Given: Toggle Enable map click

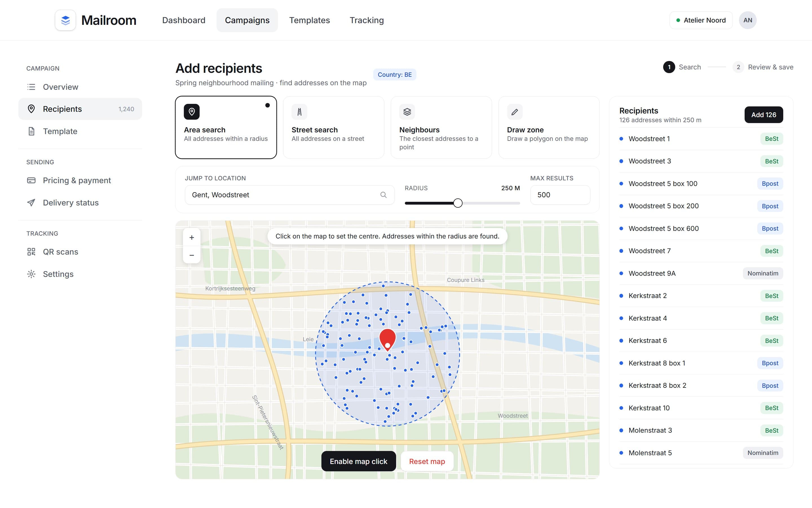Looking at the screenshot, I should click(x=358, y=461).
